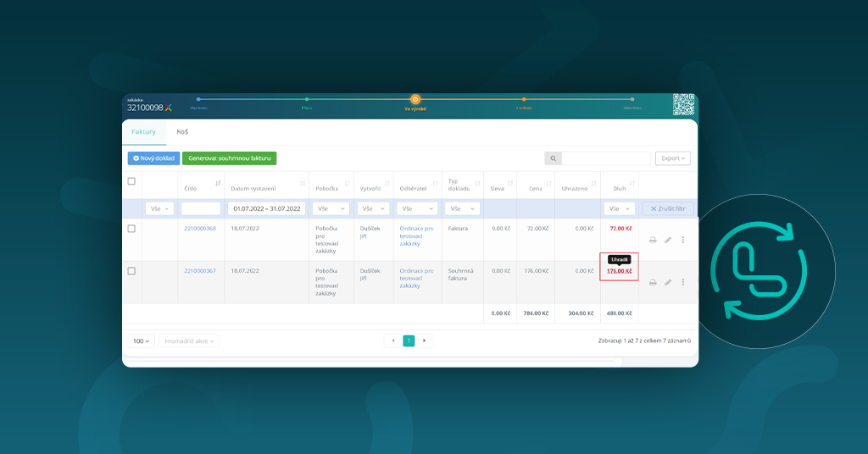The image size is (868, 454).
Task: Click the circular sync logo on the right
Action: tap(759, 271)
